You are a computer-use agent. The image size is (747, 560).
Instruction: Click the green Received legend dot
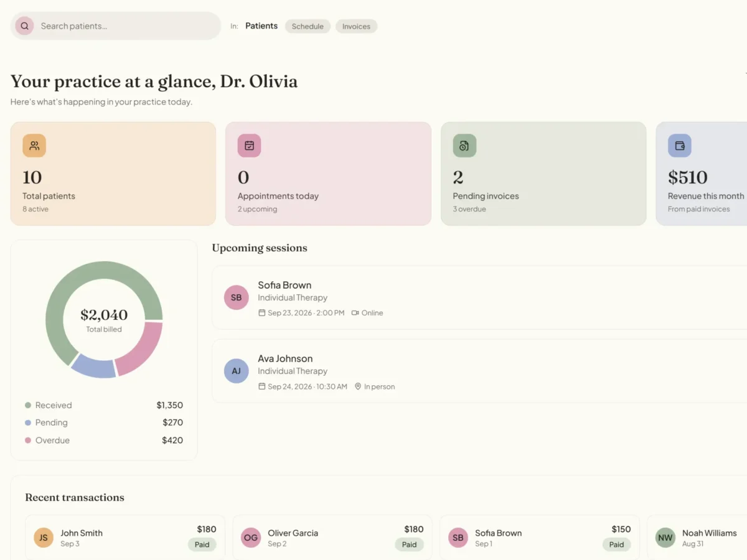[x=27, y=405]
